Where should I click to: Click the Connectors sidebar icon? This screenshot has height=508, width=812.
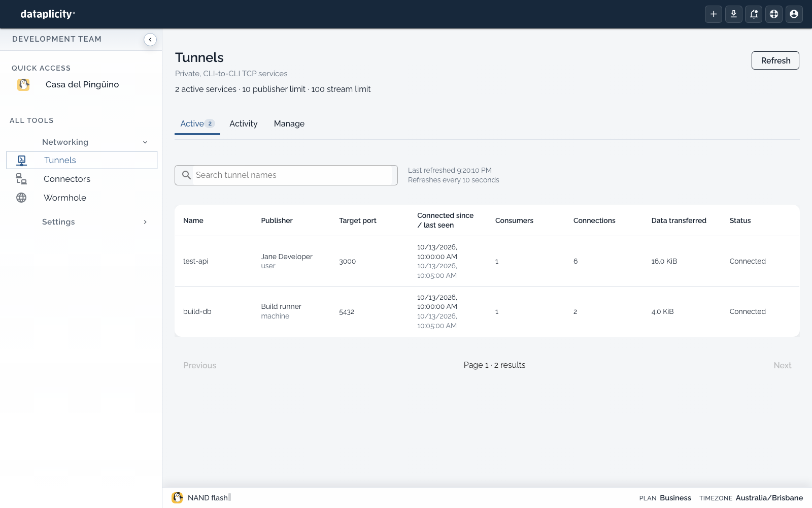[x=21, y=179]
